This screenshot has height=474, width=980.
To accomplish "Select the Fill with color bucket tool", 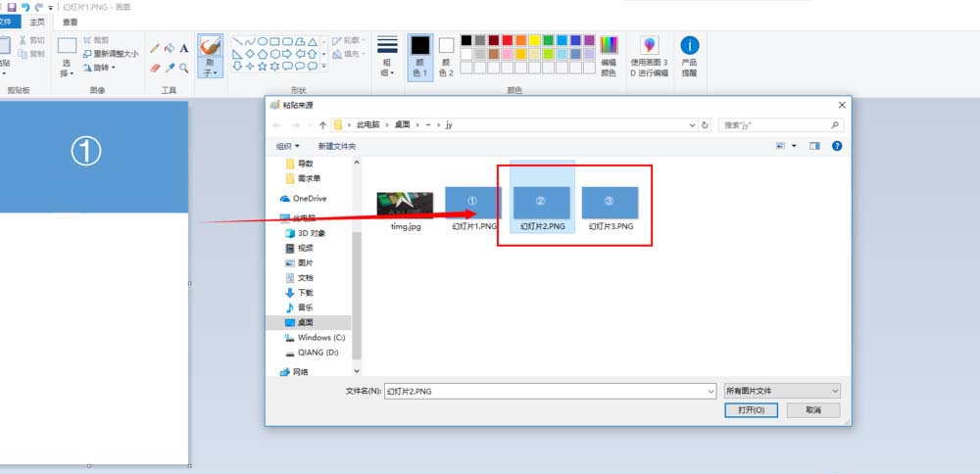I will 170,49.
